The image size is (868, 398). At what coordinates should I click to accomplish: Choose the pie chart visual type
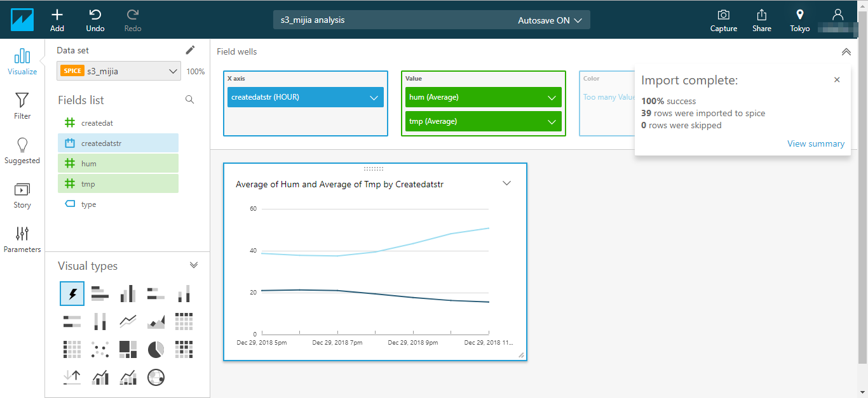coord(156,349)
